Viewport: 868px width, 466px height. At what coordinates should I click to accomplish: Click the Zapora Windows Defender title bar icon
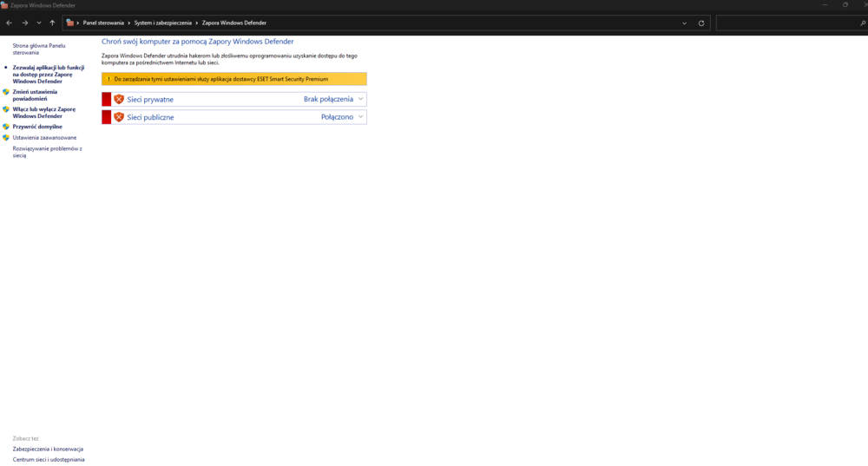tap(4, 5)
